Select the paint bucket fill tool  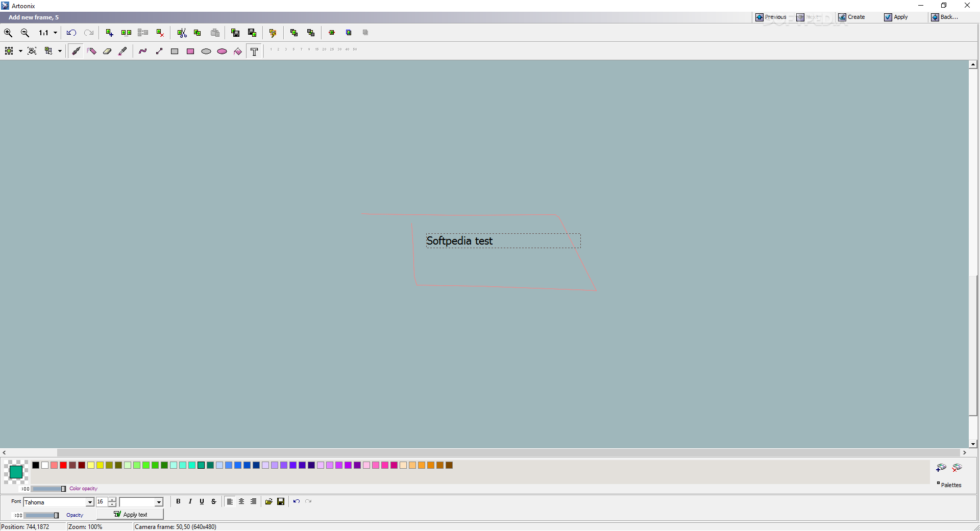238,51
